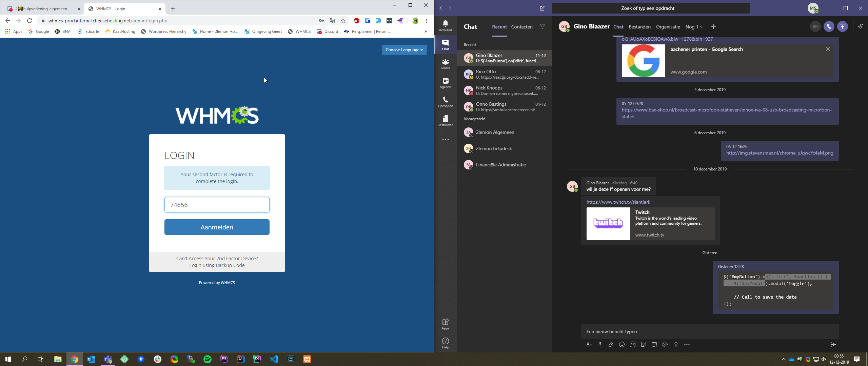Start an audio call with Gino Blaazer
868x366 pixels.
coord(829,26)
